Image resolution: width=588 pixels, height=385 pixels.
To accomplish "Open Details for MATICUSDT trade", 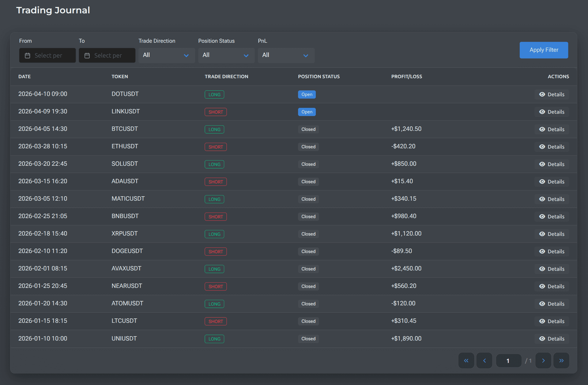I will click(x=552, y=199).
